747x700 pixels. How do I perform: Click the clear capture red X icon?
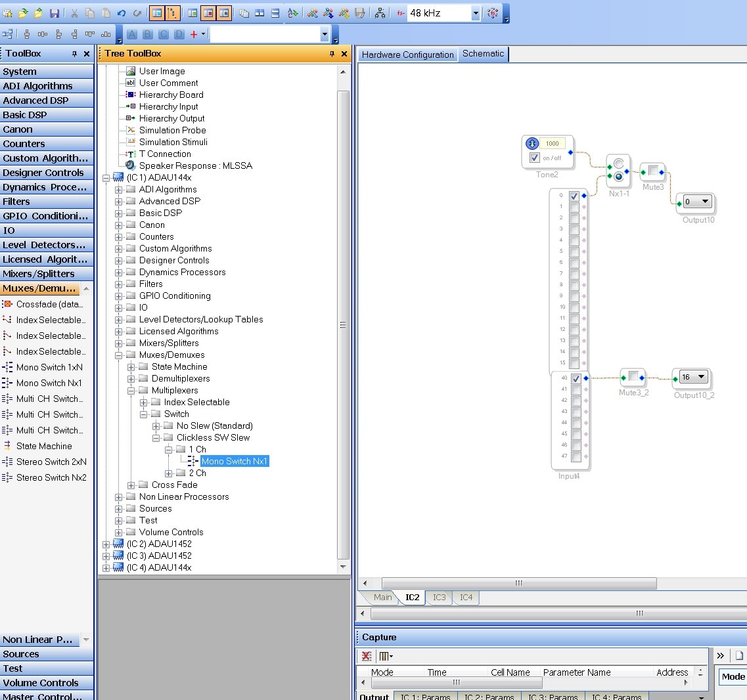click(367, 656)
